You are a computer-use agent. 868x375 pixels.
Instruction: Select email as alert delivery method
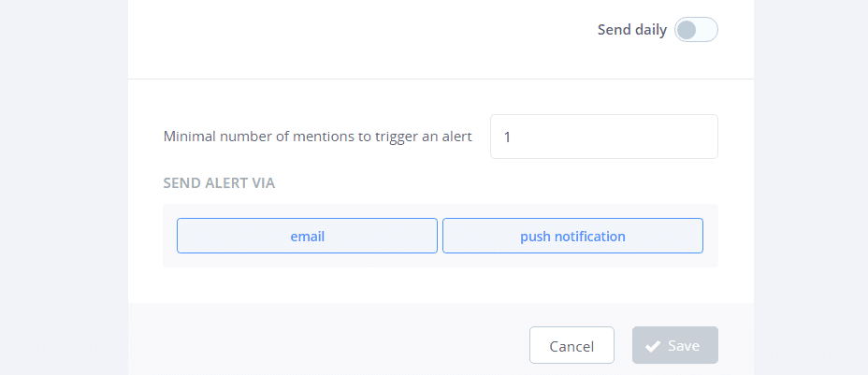point(307,236)
